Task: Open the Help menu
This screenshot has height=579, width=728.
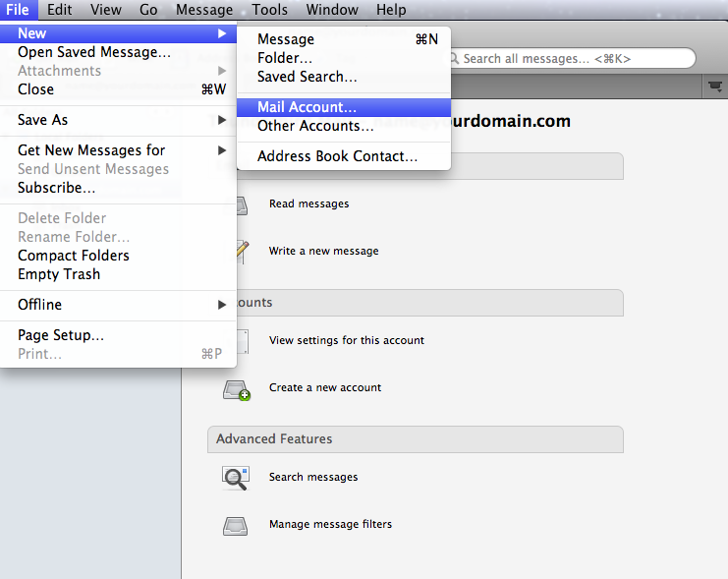Action: (x=391, y=9)
